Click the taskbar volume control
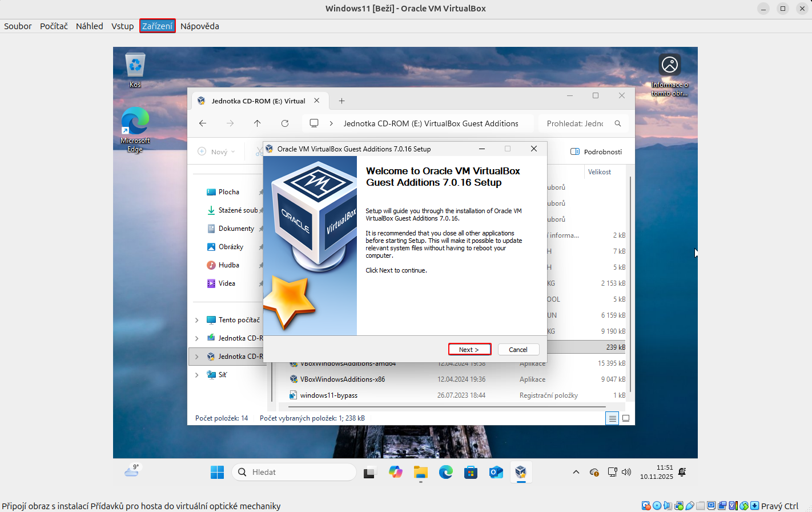 tap(626, 472)
